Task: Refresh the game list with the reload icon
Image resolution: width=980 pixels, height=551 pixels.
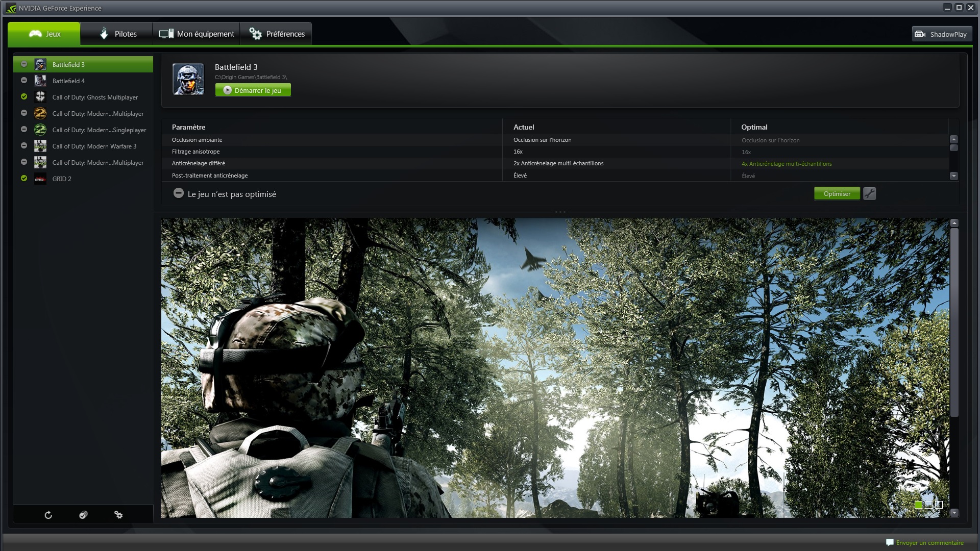Action: click(x=48, y=515)
